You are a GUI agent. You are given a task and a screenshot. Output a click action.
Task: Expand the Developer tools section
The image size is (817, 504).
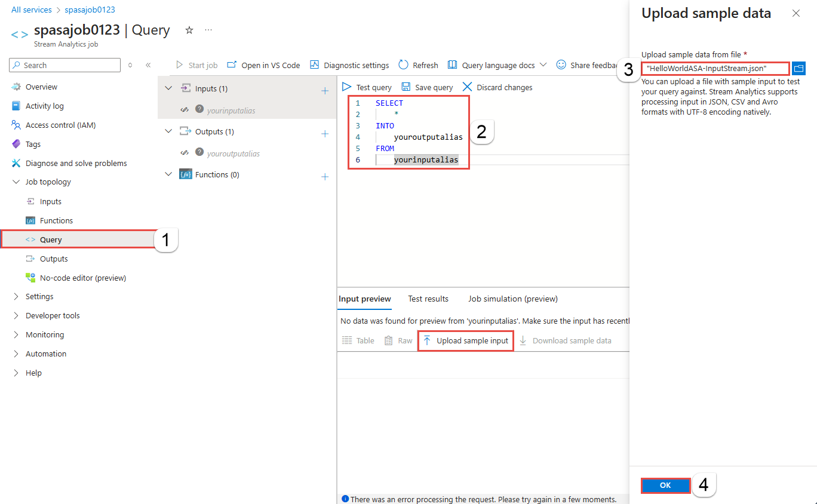point(16,316)
